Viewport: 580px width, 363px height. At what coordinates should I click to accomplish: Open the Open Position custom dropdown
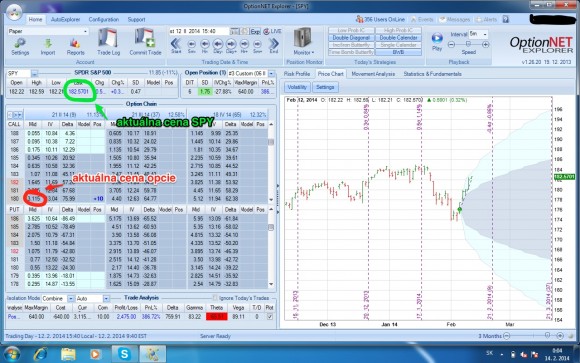pyautogui.click(x=272, y=73)
